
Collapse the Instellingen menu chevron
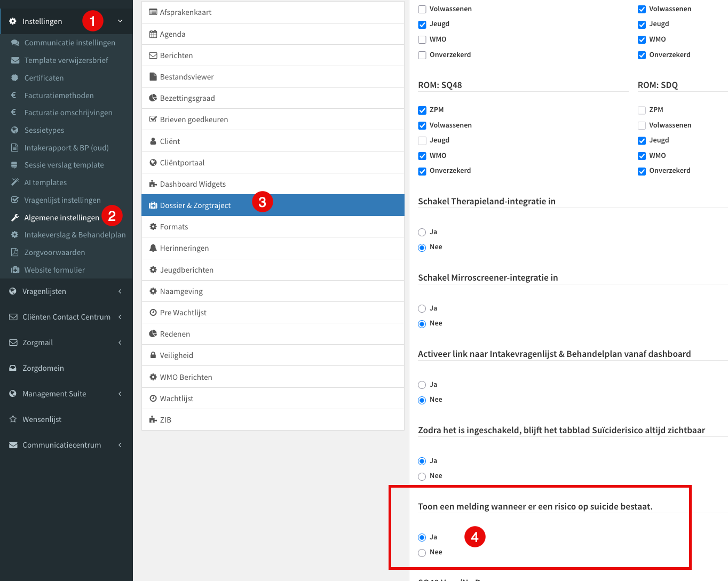point(120,21)
